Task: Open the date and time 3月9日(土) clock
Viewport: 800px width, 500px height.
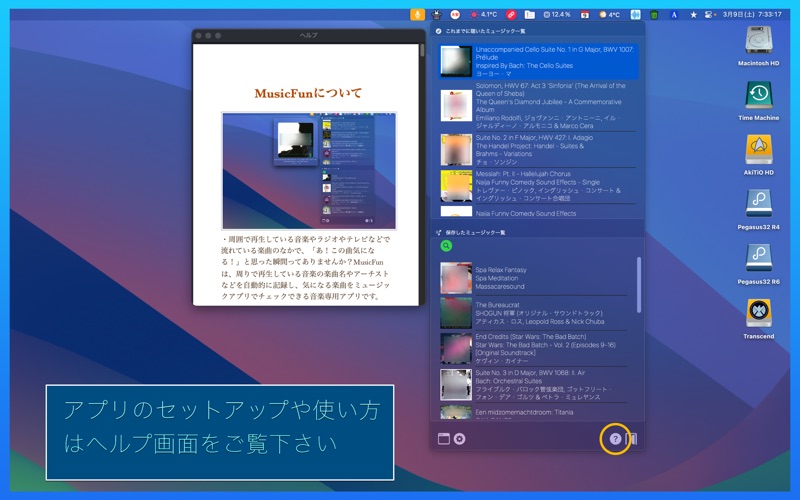Action: pos(752,14)
